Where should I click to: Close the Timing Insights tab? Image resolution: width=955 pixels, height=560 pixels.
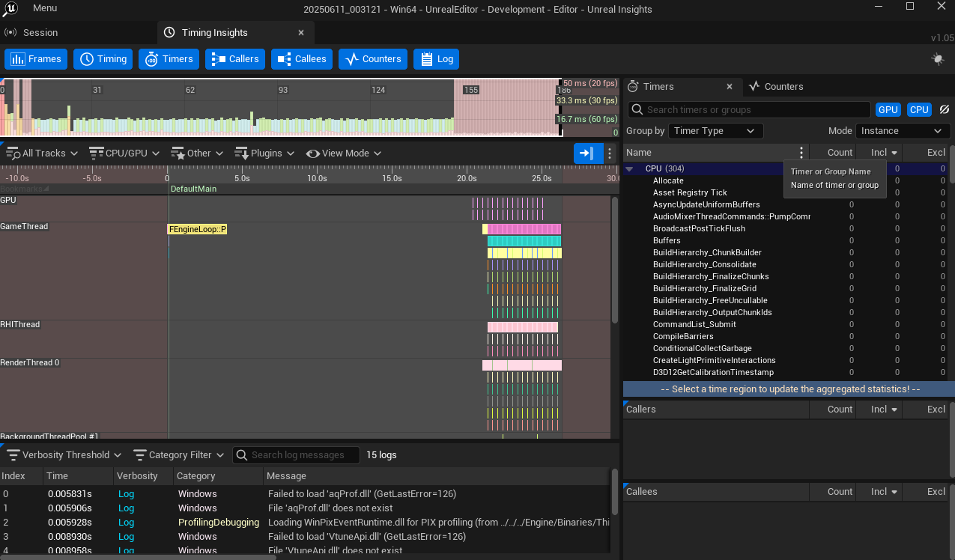(301, 32)
